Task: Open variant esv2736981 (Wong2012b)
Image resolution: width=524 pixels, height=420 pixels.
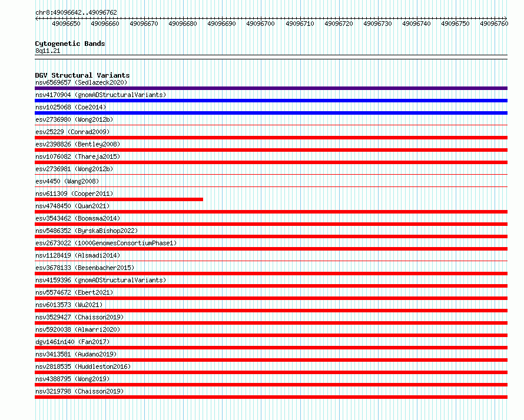Action: 74,169
